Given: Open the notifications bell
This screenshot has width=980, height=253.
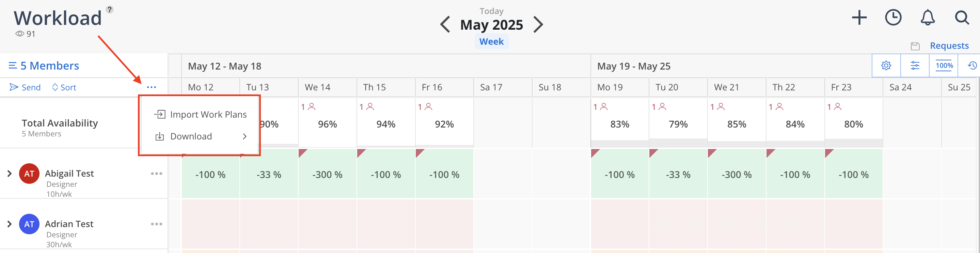Looking at the screenshot, I should 928,17.
